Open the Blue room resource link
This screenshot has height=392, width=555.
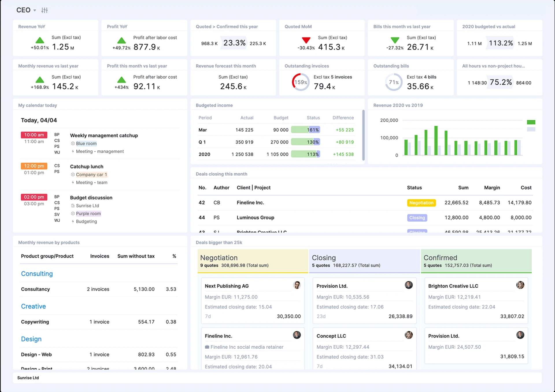click(86, 144)
